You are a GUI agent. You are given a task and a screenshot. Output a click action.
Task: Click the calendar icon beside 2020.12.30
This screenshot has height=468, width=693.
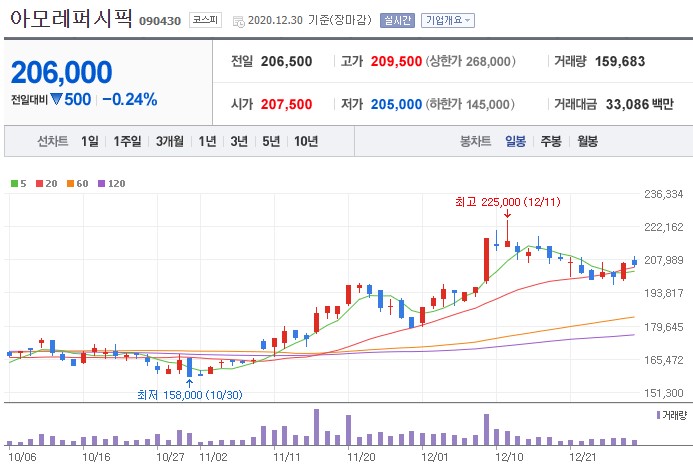pos(239,21)
